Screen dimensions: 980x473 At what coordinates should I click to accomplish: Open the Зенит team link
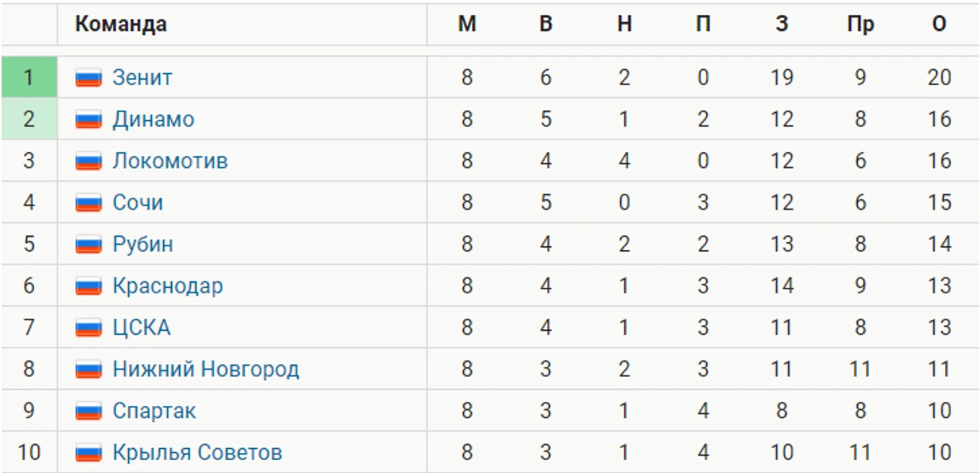tap(142, 78)
